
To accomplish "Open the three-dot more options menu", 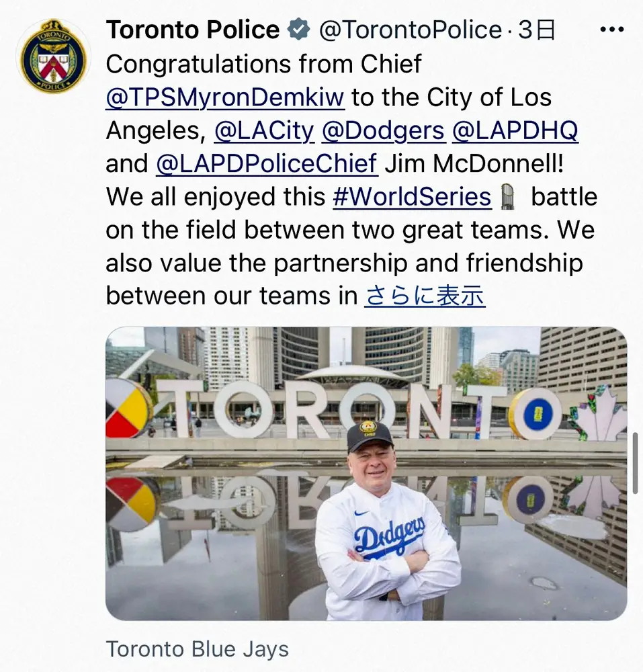I will click(x=611, y=30).
